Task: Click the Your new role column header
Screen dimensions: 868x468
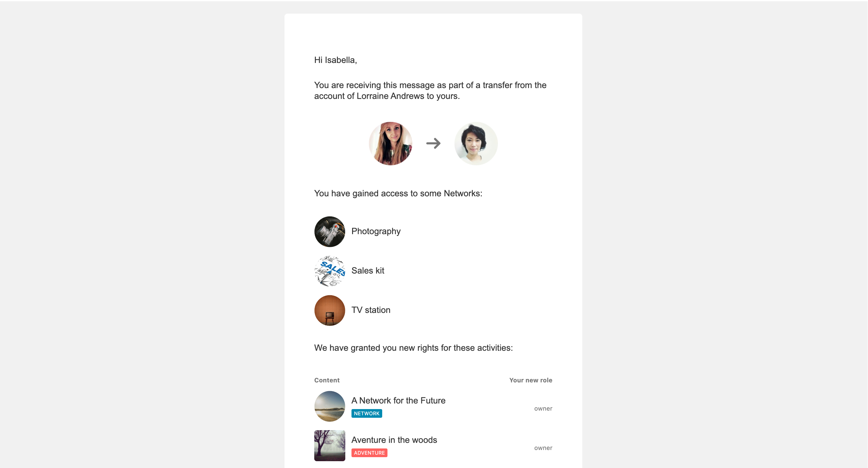Action: pyautogui.click(x=530, y=381)
